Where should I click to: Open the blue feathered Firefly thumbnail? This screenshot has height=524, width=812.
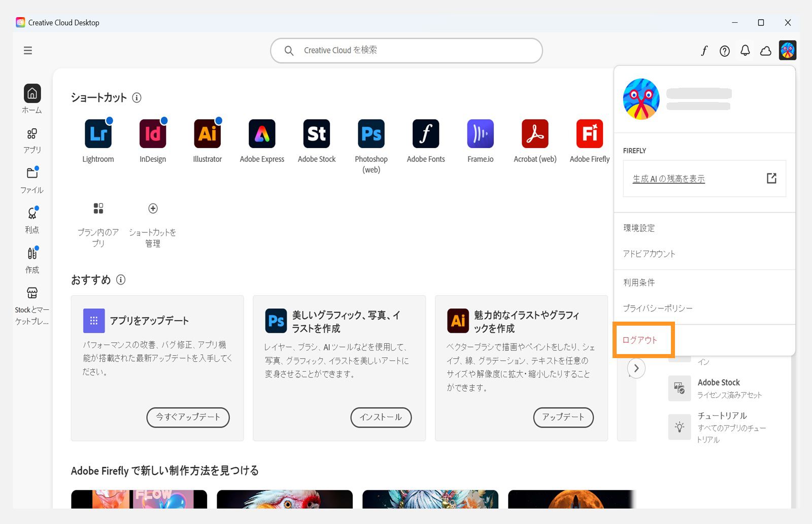430,499
